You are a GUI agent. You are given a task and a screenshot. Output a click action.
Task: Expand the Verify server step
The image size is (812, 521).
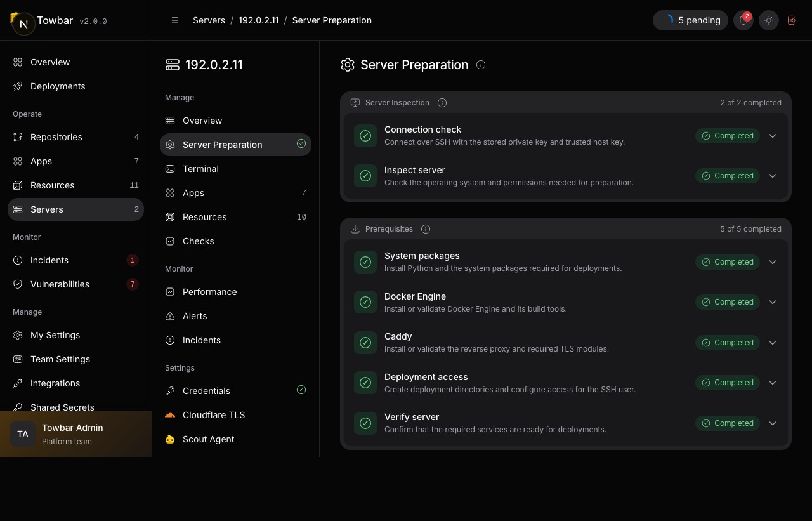pos(773,423)
